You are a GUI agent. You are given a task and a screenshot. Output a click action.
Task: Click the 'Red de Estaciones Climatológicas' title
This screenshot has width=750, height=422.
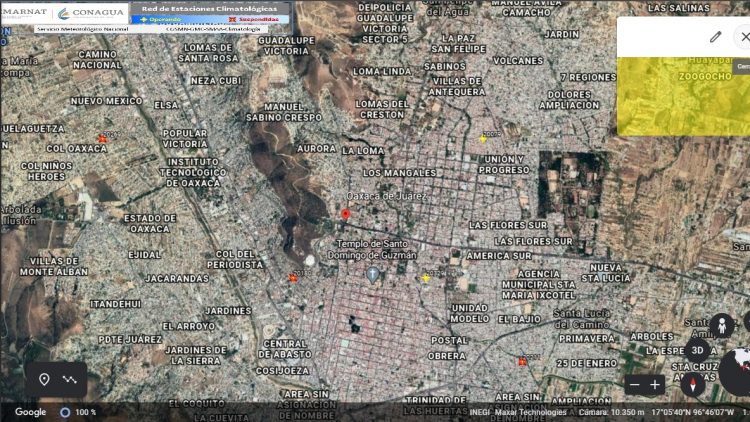(x=210, y=9)
